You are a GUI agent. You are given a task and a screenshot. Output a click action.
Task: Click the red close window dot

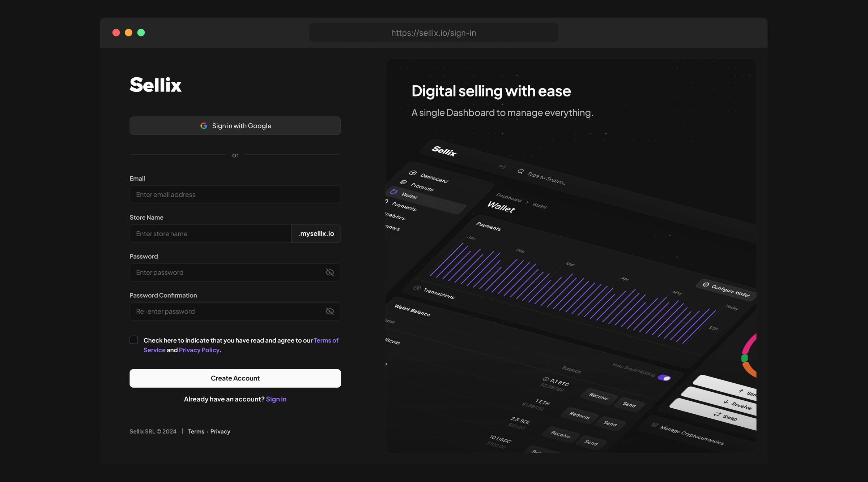pos(116,33)
